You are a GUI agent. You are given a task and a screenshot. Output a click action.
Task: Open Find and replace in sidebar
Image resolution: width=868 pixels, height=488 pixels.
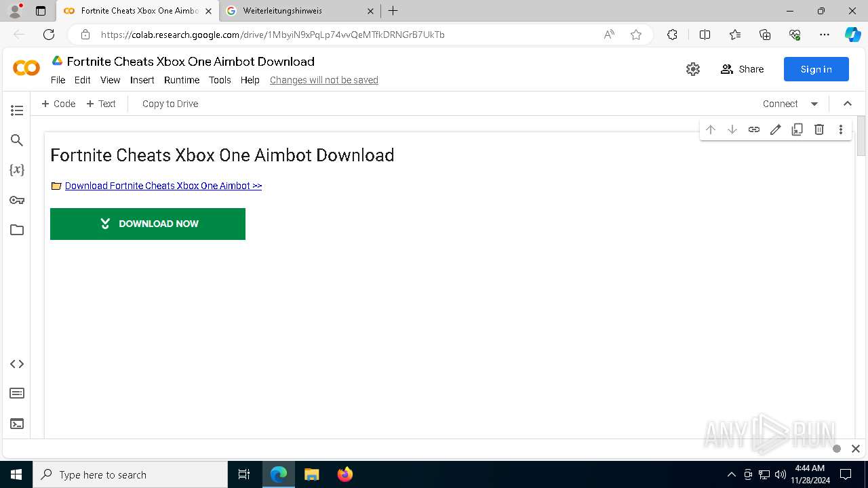17,140
